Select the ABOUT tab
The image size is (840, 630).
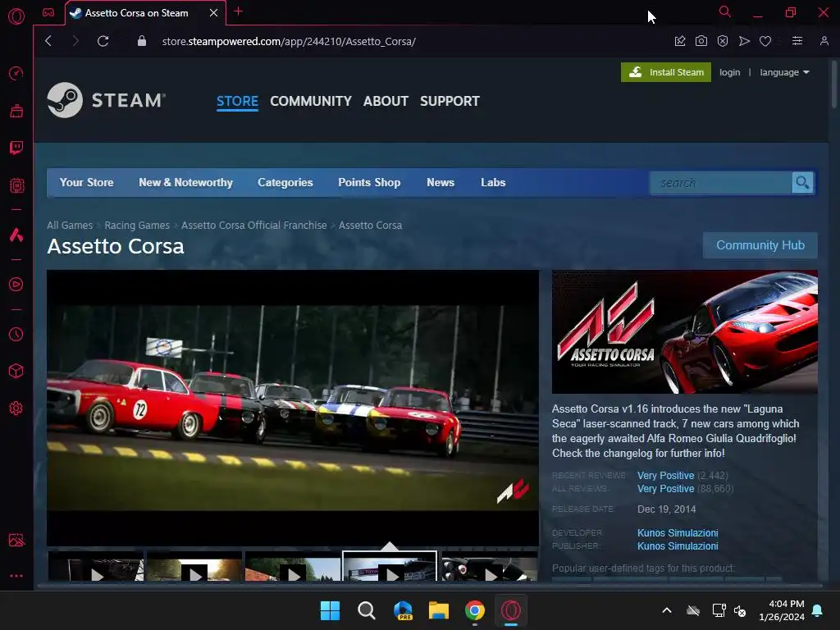point(386,101)
